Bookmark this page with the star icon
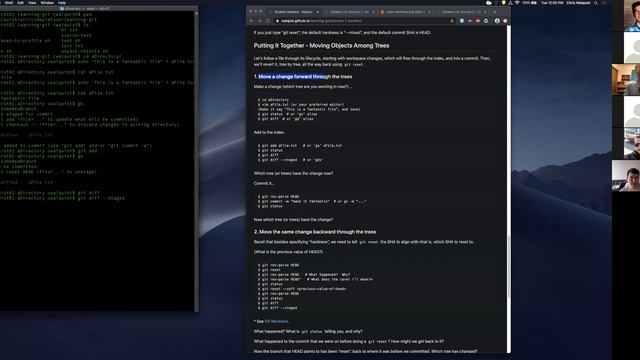Viewport: 640px width, 360px height. (x=452, y=21)
